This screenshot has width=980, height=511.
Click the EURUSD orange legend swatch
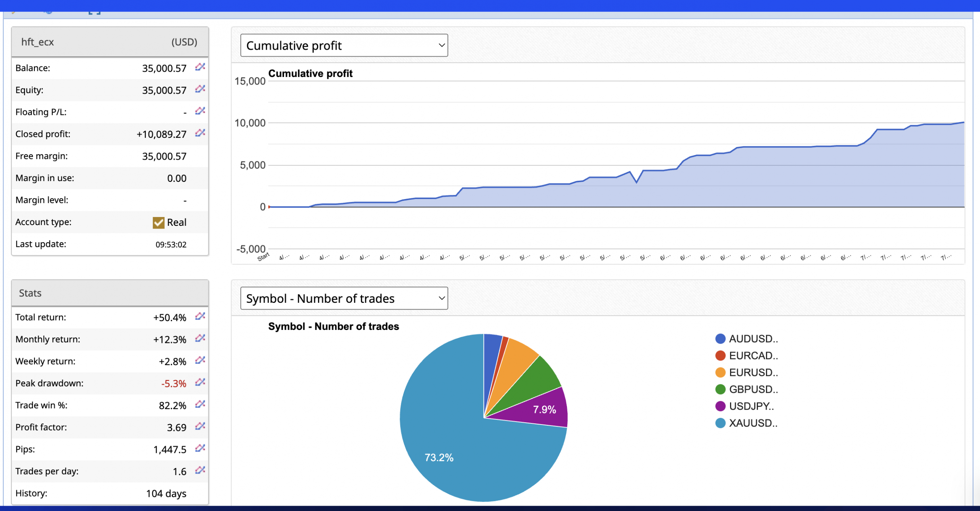(x=720, y=372)
